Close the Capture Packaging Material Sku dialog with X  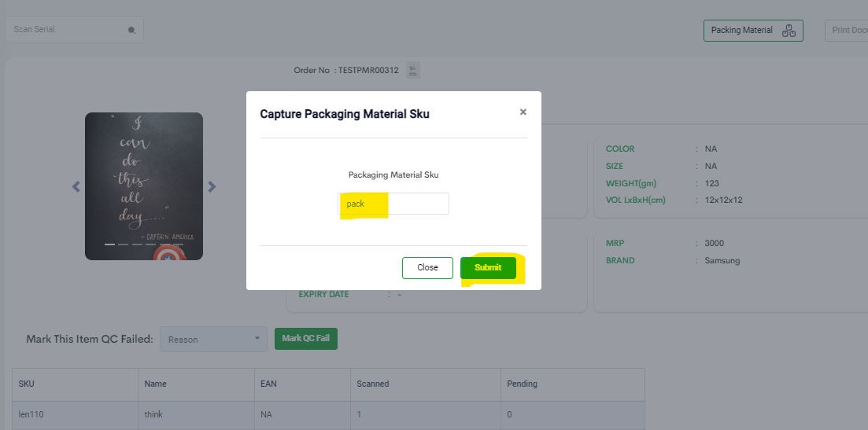click(523, 112)
